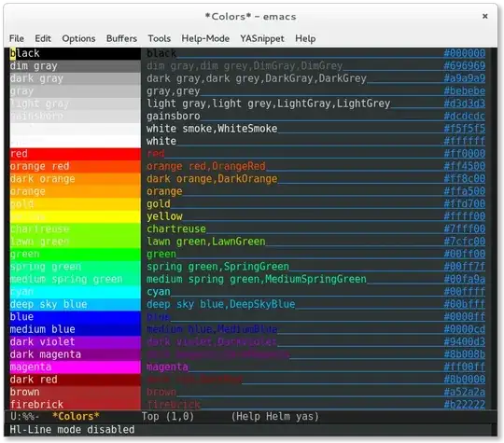Click the #bebebe hex link
The height and width of the screenshot is (443, 504).
point(465,90)
